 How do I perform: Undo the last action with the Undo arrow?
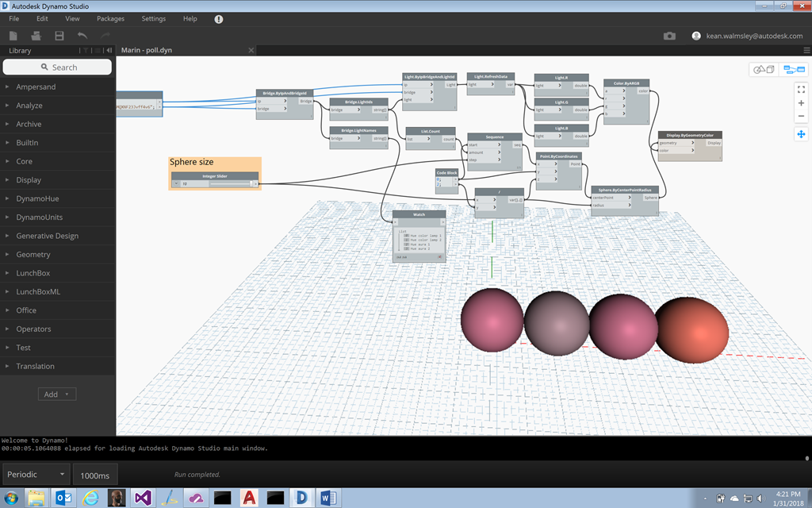[x=82, y=36]
